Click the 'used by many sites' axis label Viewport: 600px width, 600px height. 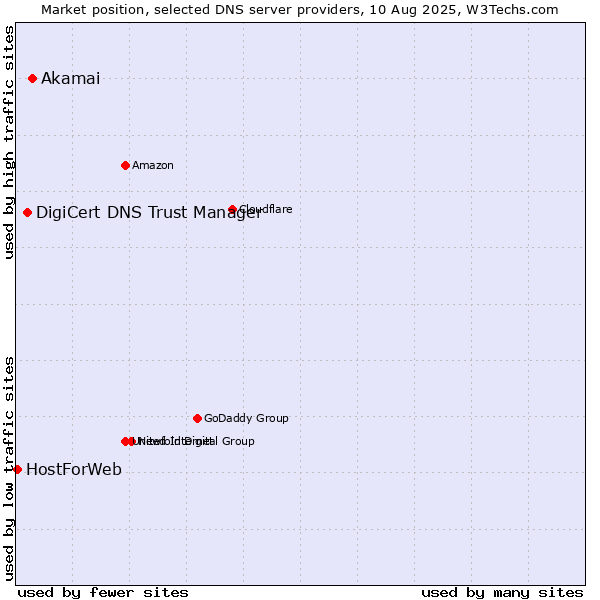pyautogui.click(x=502, y=593)
